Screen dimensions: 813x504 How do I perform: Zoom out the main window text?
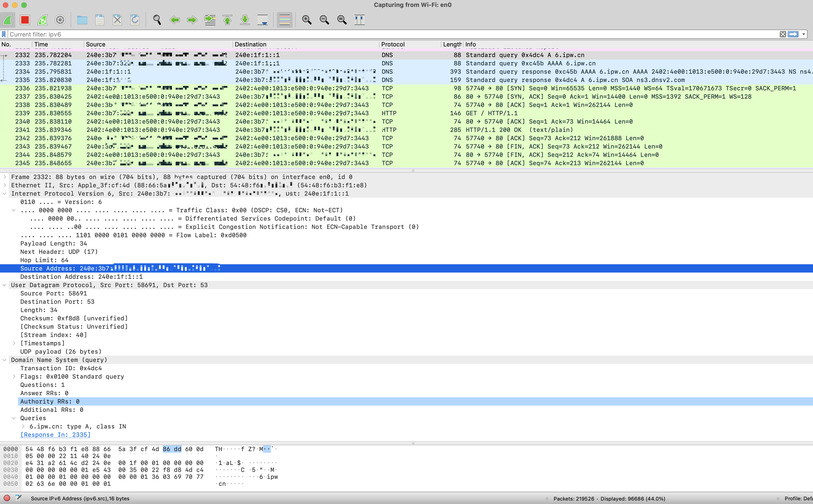tap(324, 20)
